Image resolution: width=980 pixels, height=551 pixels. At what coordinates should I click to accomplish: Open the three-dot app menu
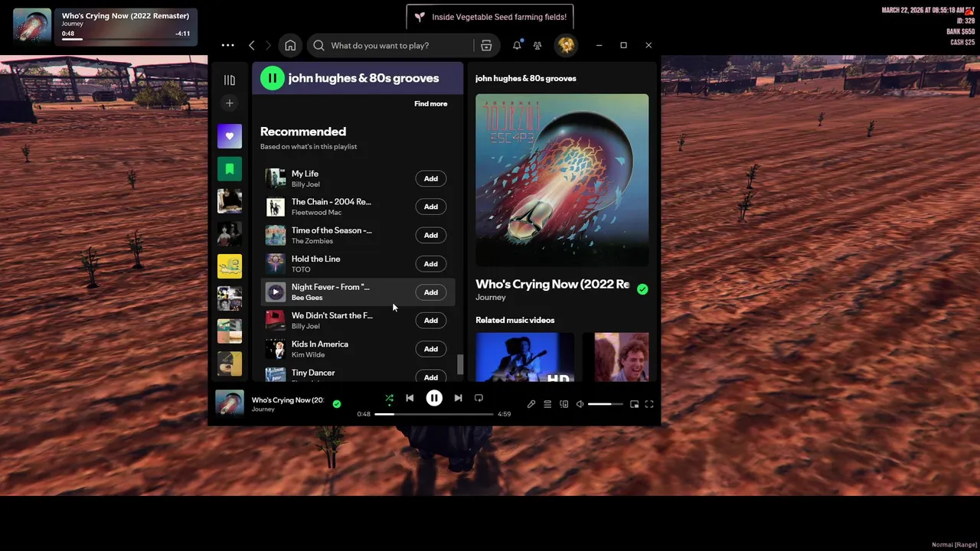click(x=227, y=45)
